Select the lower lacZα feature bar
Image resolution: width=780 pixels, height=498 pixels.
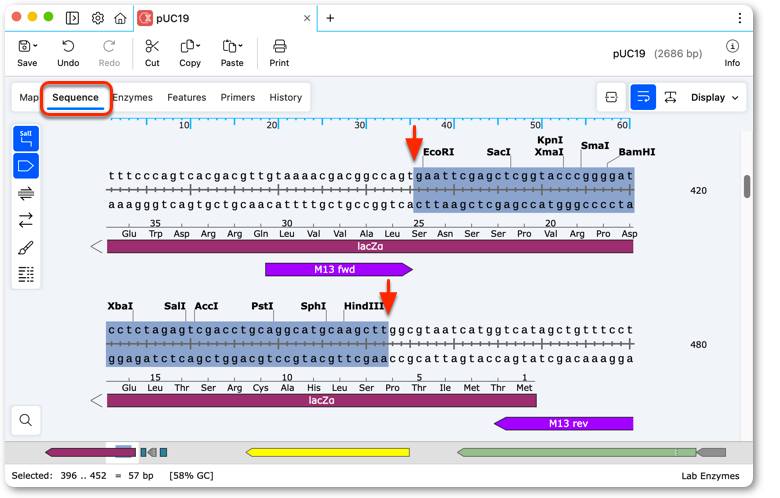pos(321,400)
